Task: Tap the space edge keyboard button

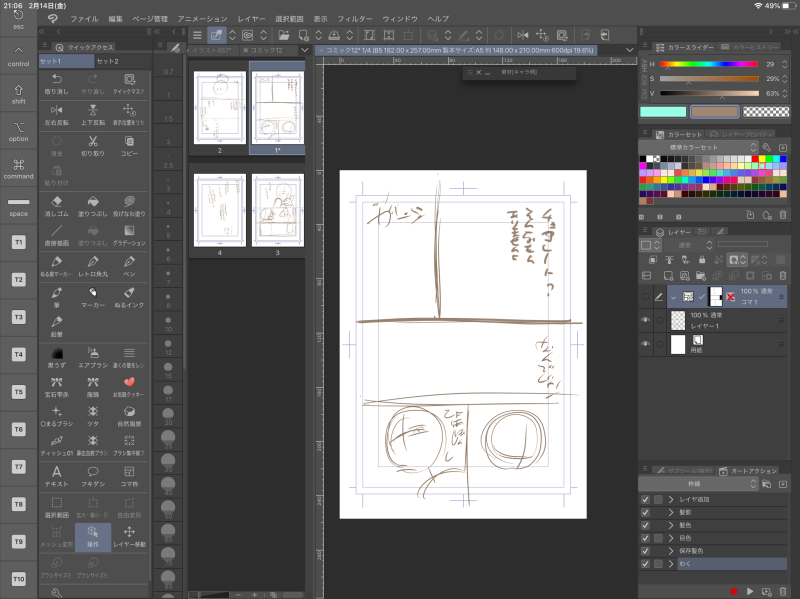Action: (x=18, y=205)
